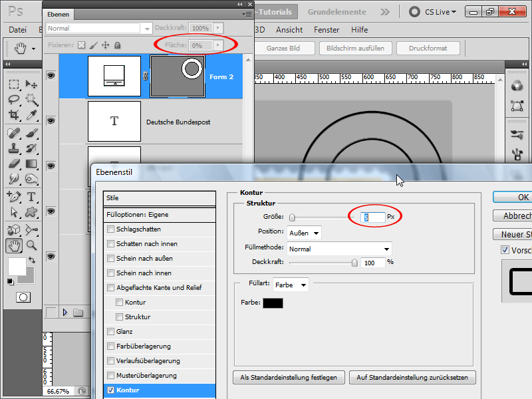Viewport: 532px width, 399px height.
Task: Select the Gradient tool
Action: point(31,164)
